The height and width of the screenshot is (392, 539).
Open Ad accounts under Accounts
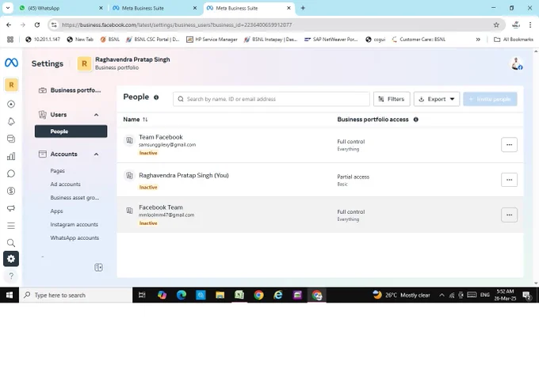(x=65, y=185)
